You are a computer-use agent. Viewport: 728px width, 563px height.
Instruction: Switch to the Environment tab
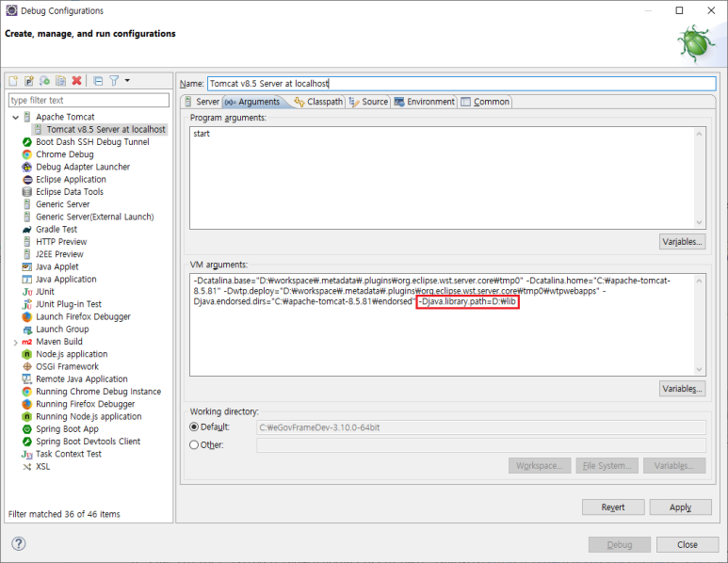[x=425, y=102]
